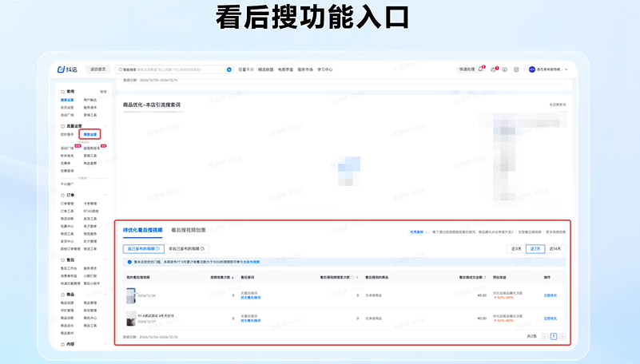Click the search submit icon in search bar

point(229,69)
